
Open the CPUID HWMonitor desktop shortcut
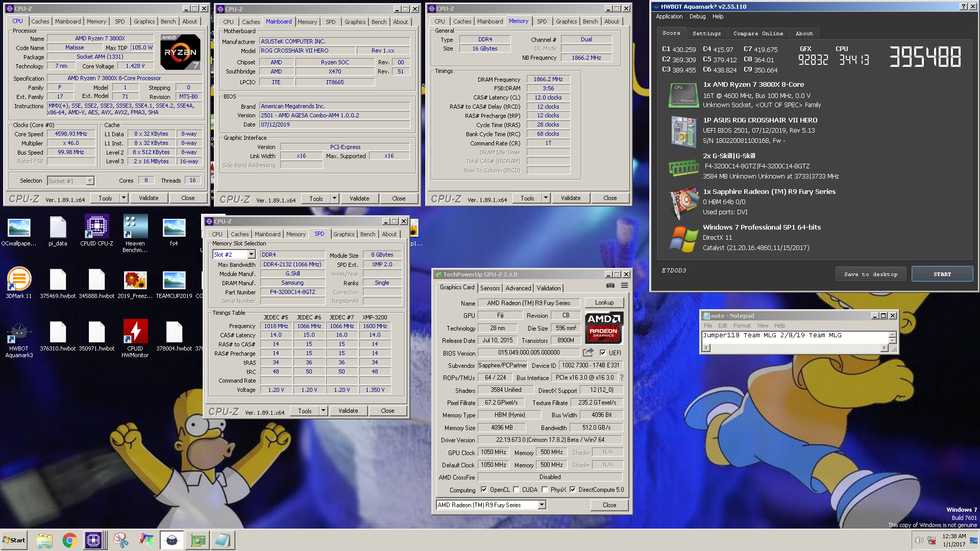click(135, 339)
